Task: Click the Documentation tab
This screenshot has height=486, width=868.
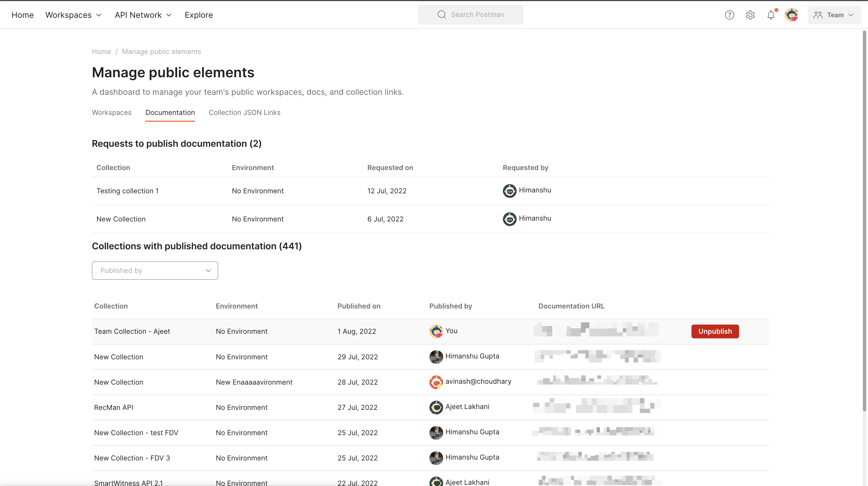Action: (170, 113)
